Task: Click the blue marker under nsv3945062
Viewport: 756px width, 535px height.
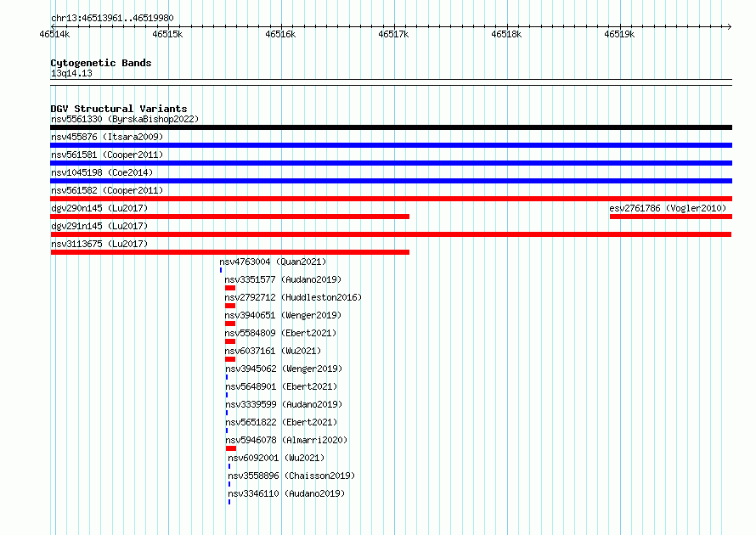Action: click(227, 377)
